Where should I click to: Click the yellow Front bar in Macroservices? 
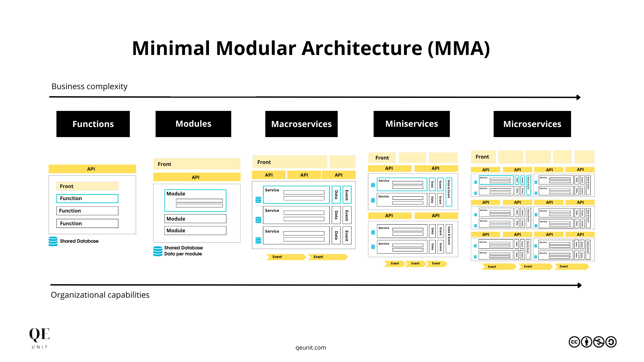point(290,162)
